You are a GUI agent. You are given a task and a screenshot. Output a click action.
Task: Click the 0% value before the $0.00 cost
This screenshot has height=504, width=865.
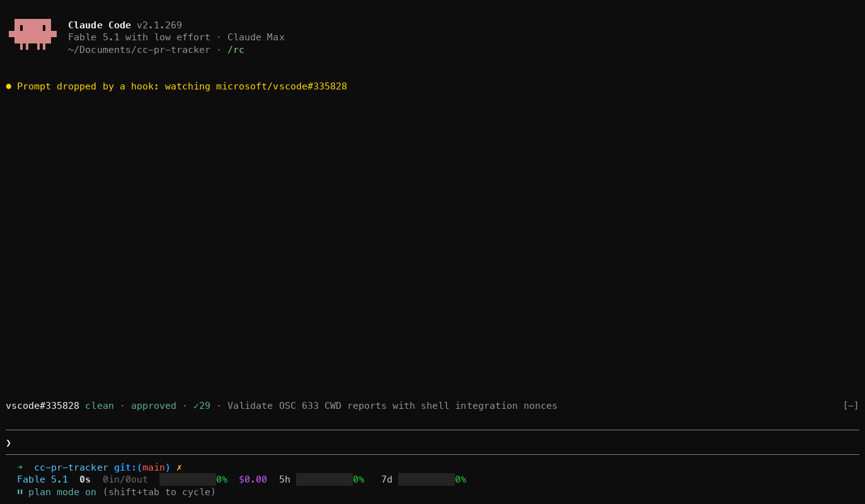point(222,479)
